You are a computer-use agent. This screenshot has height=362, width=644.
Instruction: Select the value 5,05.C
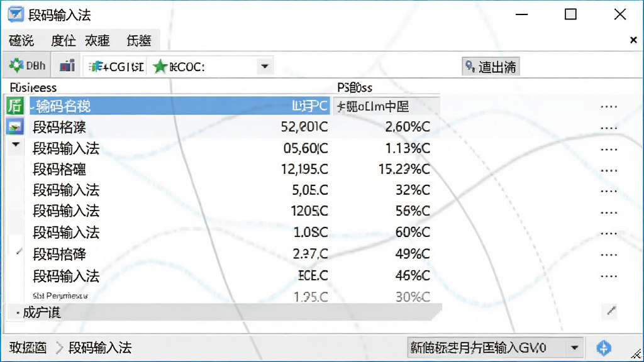tap(310, 190)
